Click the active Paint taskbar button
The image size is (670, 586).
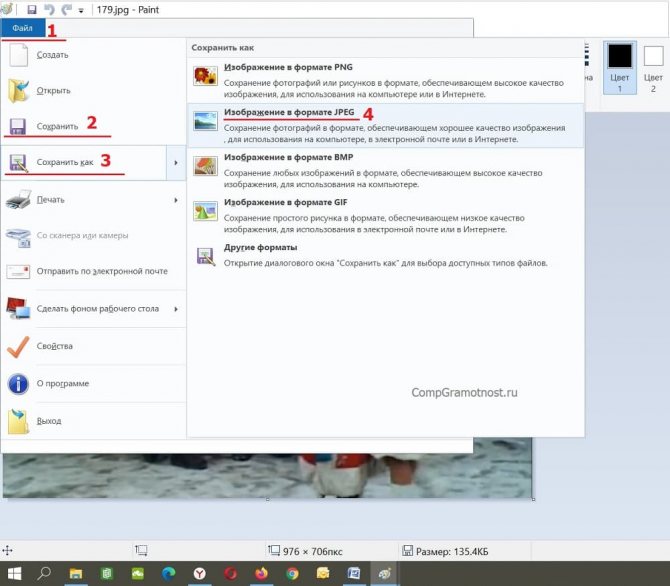[x=385, y=574]
